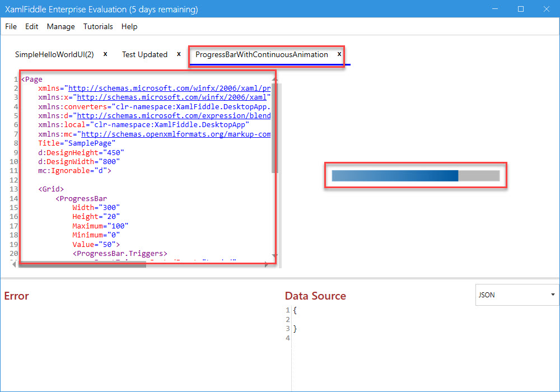Screen dimensions: 560x392
Task: Click the code editor vertical scrollbar thumb
Action: [274, 129]
